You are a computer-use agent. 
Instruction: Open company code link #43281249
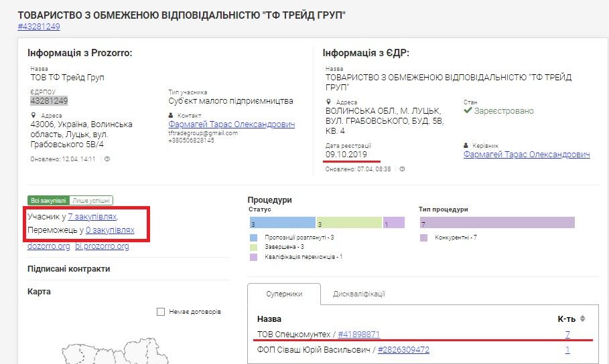click(x=39, y=27)
